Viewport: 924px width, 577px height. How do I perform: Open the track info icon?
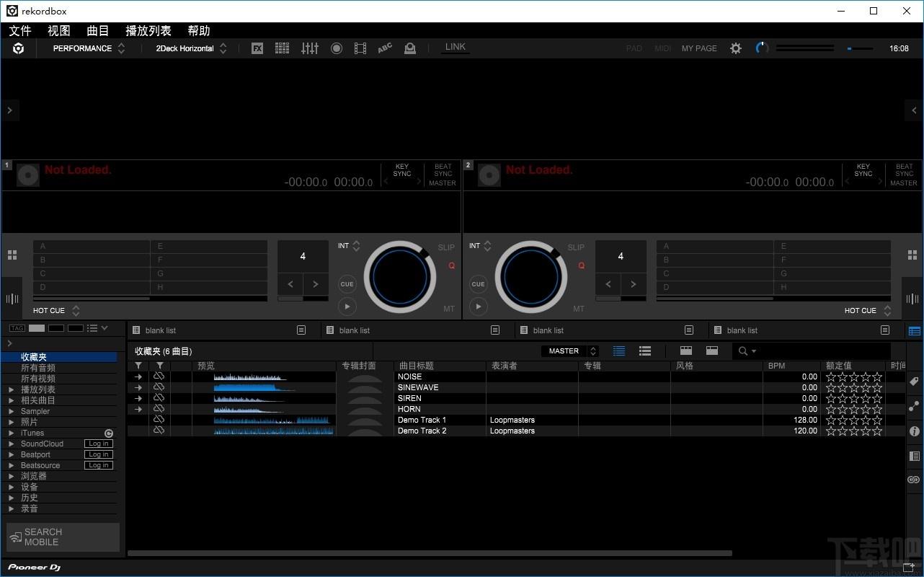pos(915,431)
